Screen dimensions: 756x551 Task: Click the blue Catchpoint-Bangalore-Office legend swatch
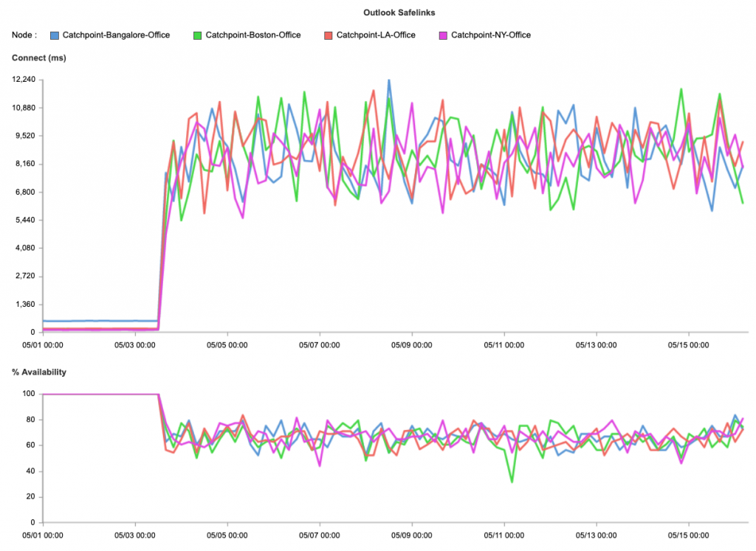pyautogui.click(x=55, y=35)
